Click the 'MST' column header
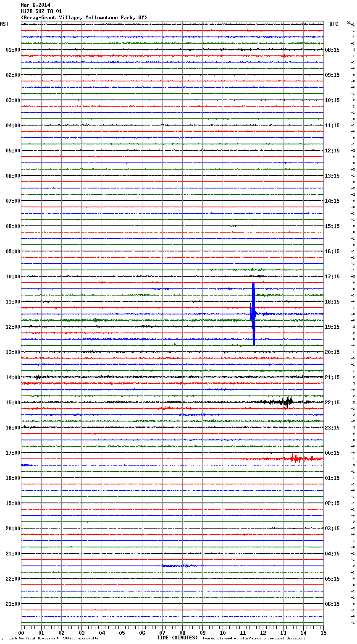Screen dimensions: 357x644 4,24
